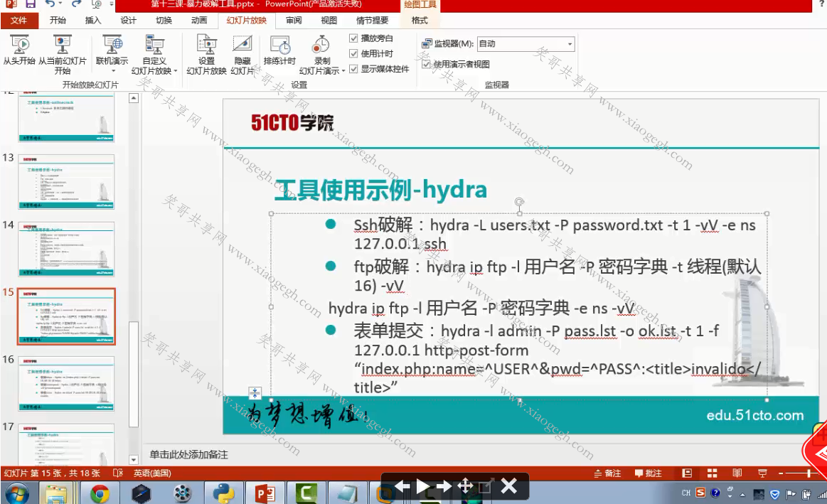Open Undo history dropdown arrow
The image size is (827, 504).
(x=60, y=4)
